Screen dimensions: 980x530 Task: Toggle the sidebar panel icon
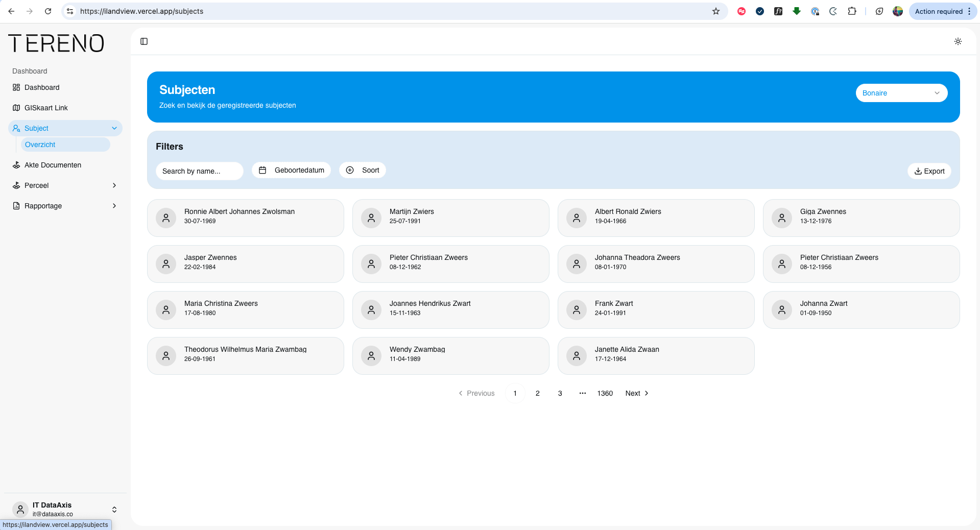pos(144,41)
